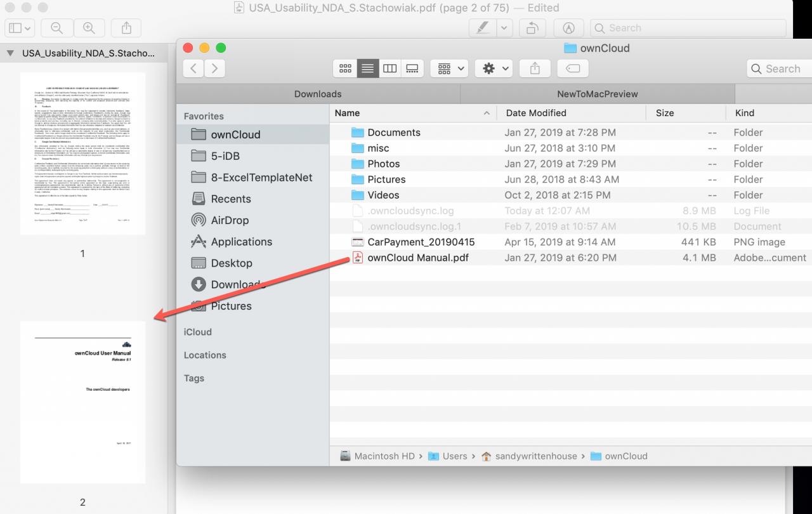The height and width of the screenshot is (514, 812).
Task: Open the Preview share button
Action: tap(126, 28)
